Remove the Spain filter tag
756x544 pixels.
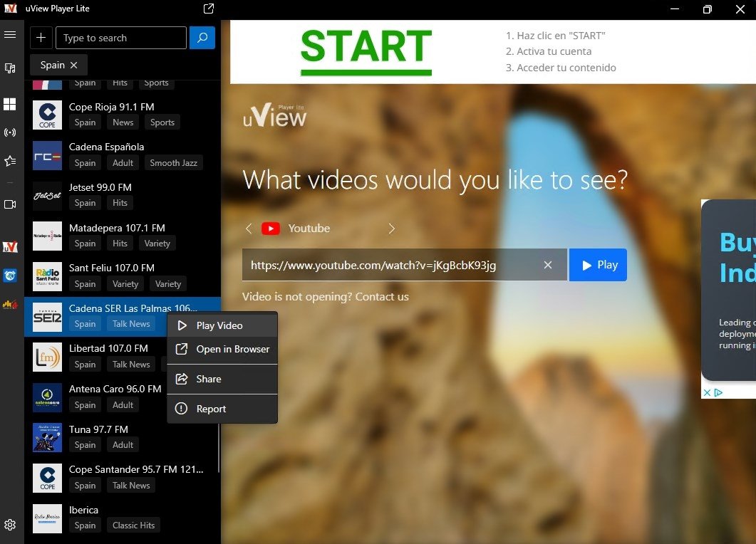(74, 65)
